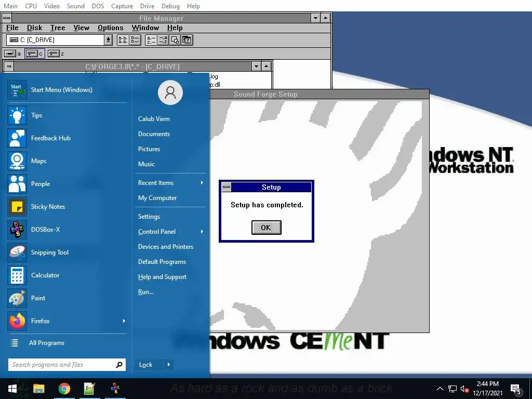Sort by type toolbar icon
The width and height of the screenshot is (532, 399).
pos(163,40)
